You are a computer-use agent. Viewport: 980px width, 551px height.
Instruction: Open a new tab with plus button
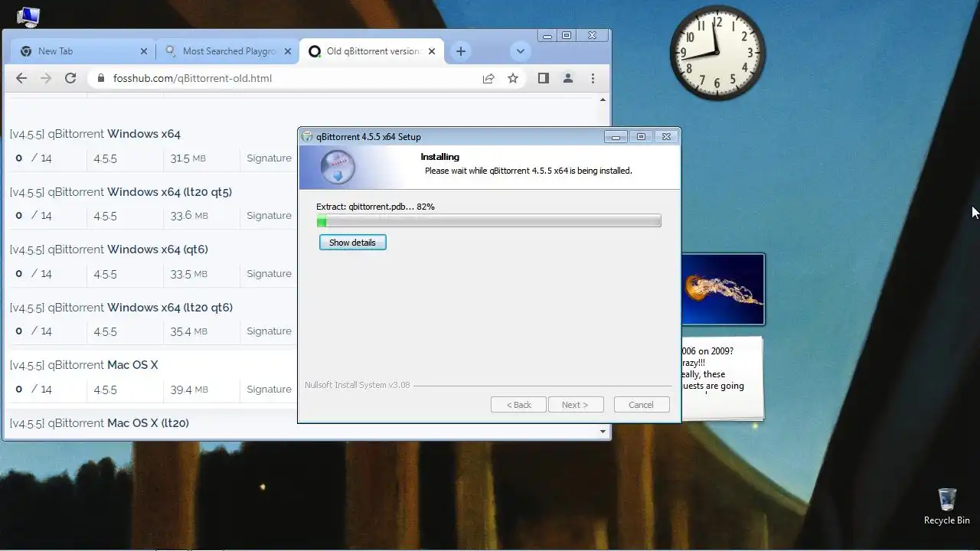[460, 51]
